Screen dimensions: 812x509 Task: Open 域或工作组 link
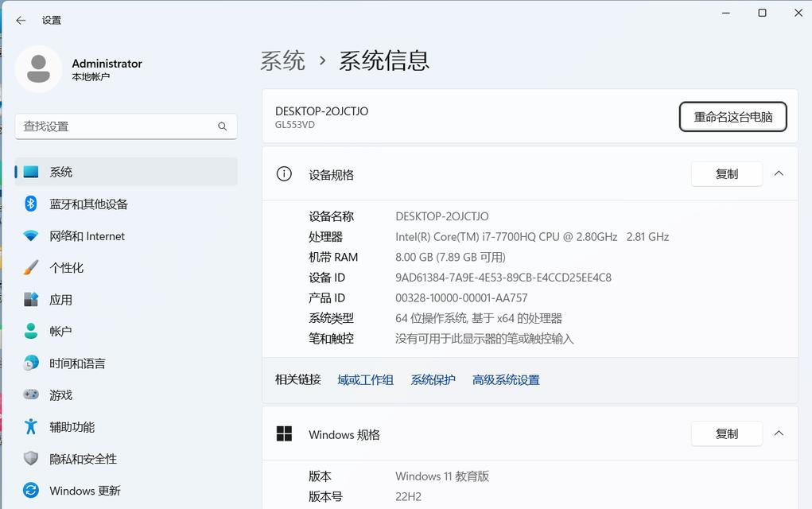[x=365, y=380]
